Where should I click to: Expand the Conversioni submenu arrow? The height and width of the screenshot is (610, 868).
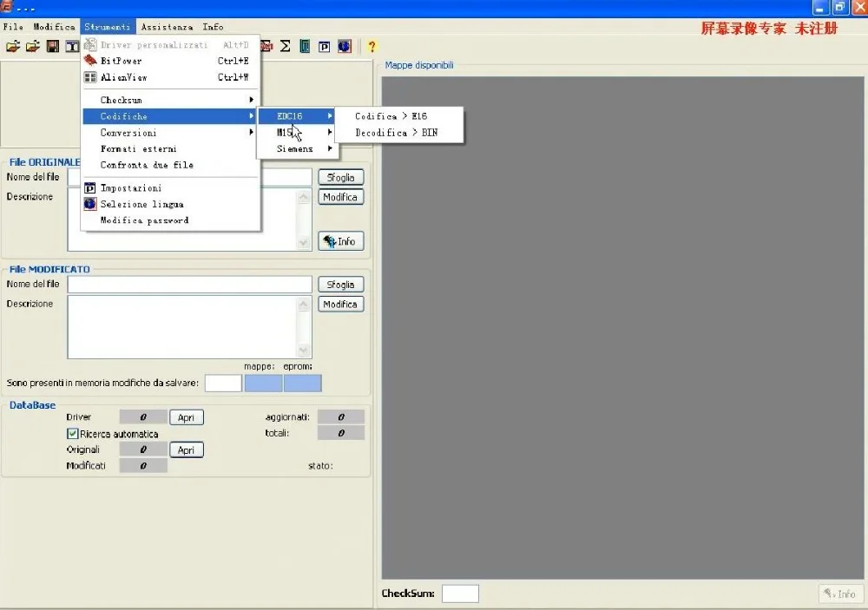coord(252,132)
